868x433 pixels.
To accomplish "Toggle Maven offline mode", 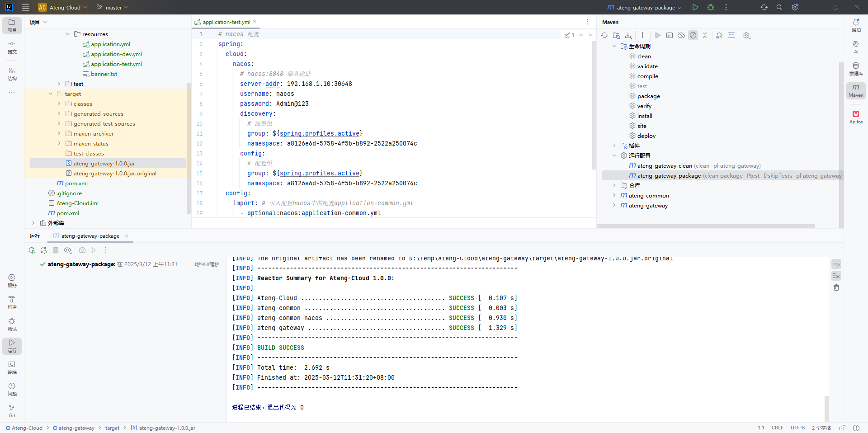I will pyautogui.click(x=681, y=35).
